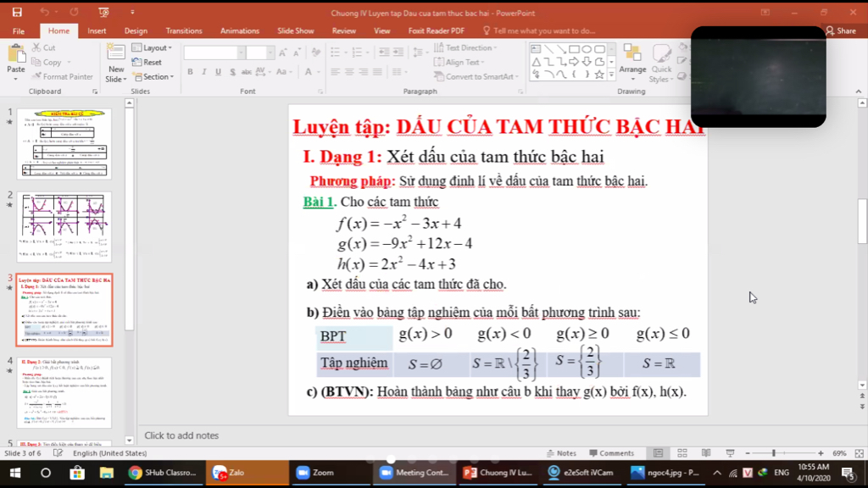Insert a New Slide
The image size is (868, 488).
[115, 63]
